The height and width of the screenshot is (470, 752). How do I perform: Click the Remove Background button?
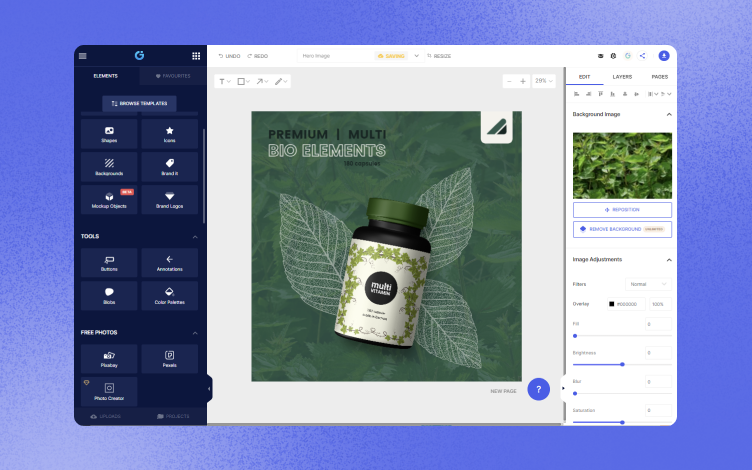pyautogui.click(x=622, y=229)
